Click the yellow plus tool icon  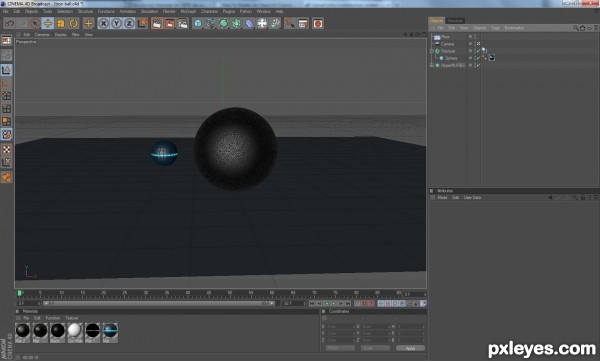(88, 24)
